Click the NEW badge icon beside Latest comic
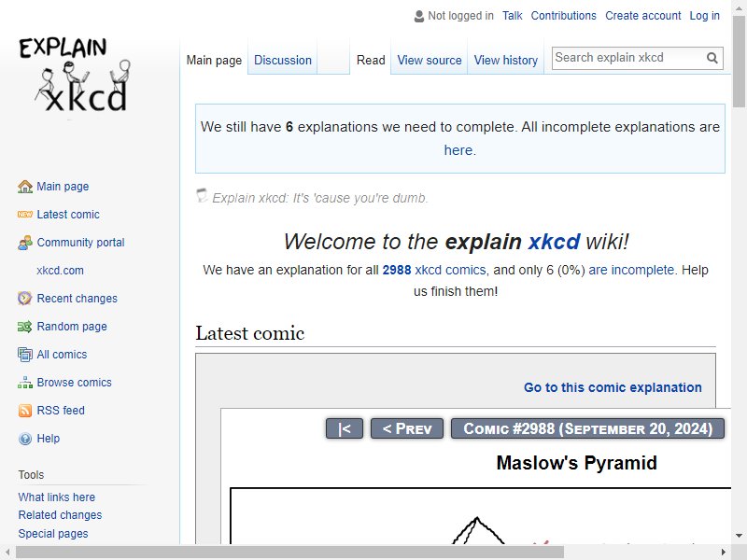 point(25,215)
